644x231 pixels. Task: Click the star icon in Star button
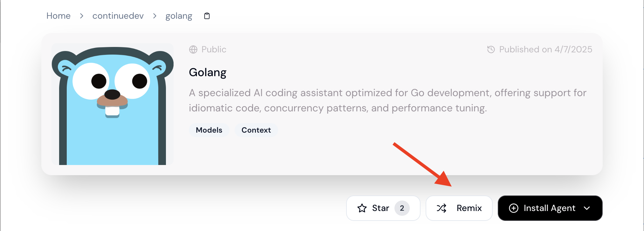pos(362,208)
